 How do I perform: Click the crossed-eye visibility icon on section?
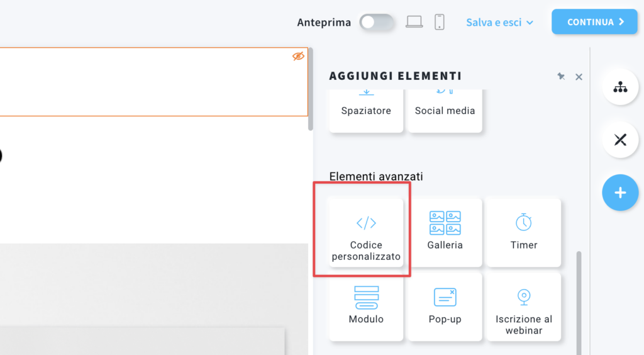click(298, 56)
